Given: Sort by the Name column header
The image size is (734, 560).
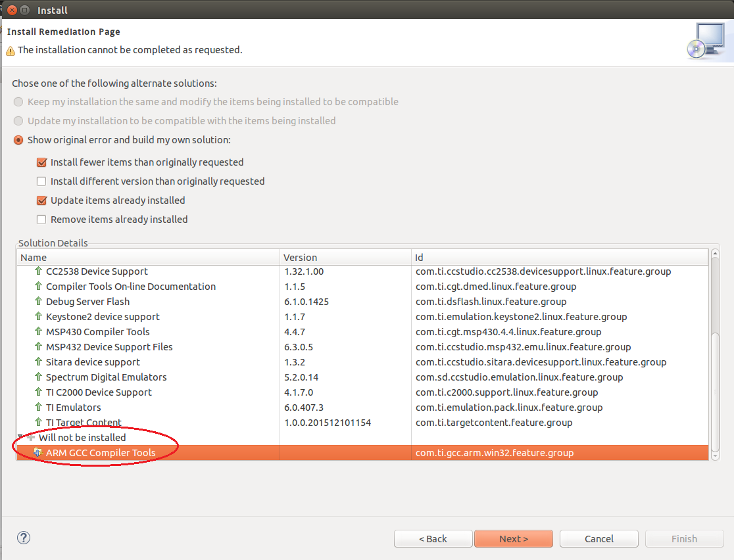Looking at the screenshot, I should point(149,257).
